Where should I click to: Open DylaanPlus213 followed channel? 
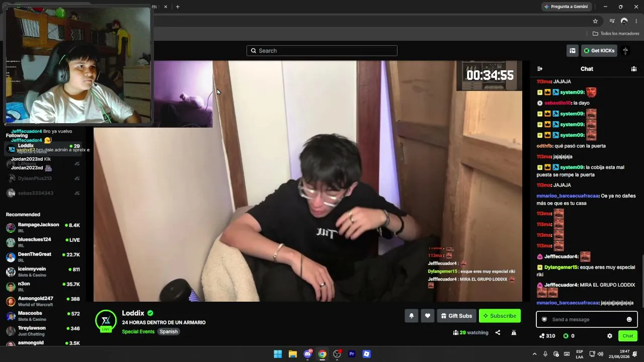(43, 178)
